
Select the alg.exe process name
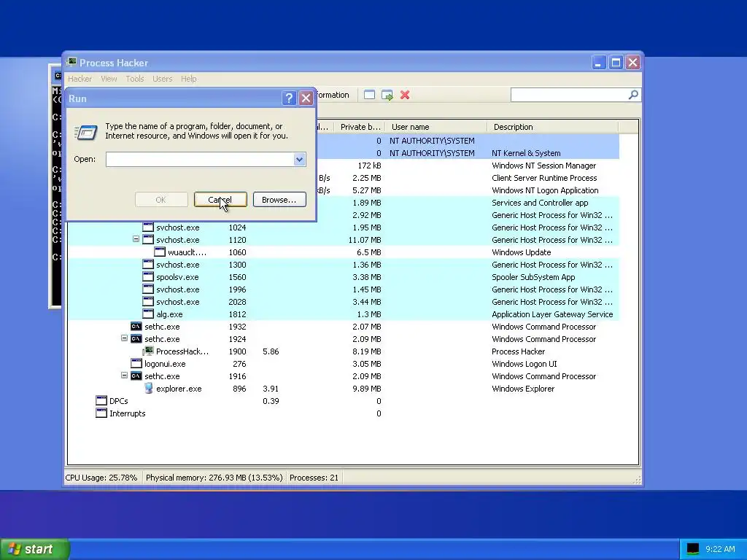click(x=169, y=314)
